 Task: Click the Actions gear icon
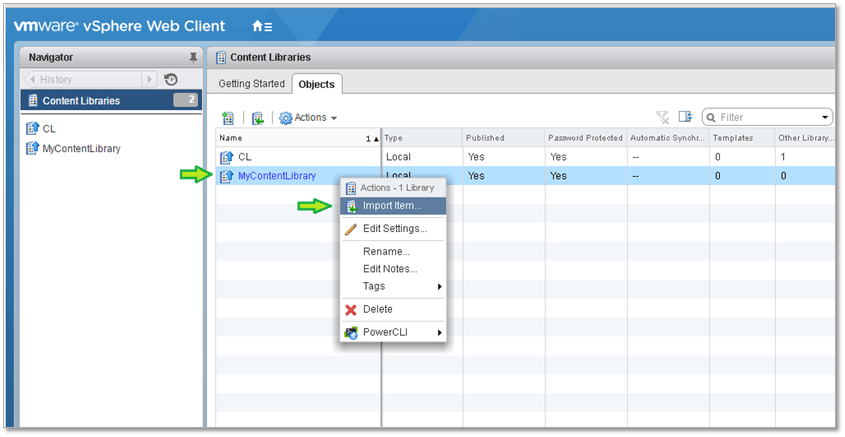(286, 118)
